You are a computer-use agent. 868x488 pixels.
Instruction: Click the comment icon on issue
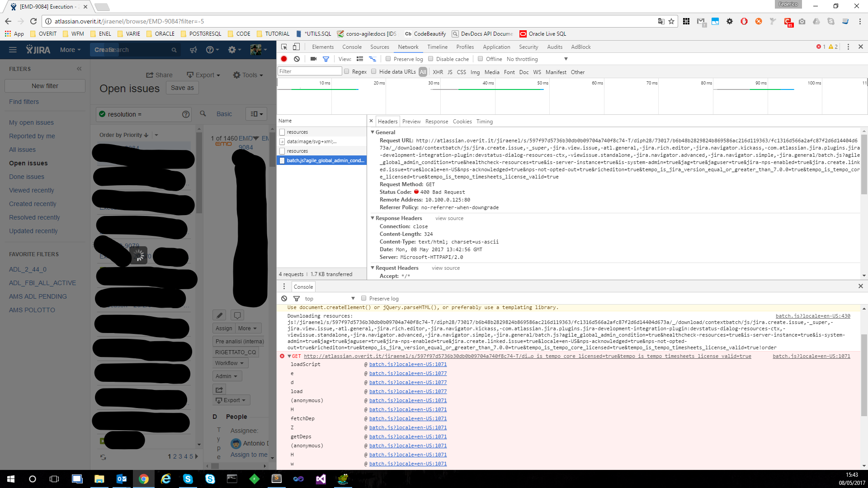click(x=237, y=315)
